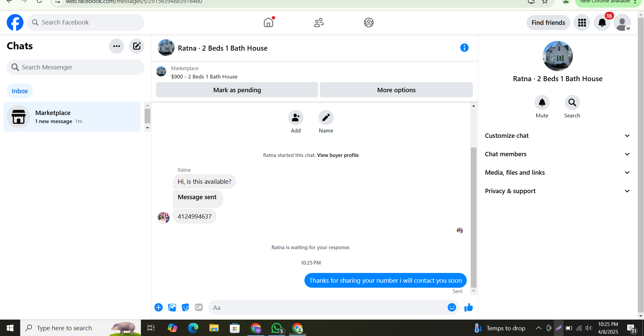Expand Customize chat section
The image size is (644, 336).
(557, 135)
